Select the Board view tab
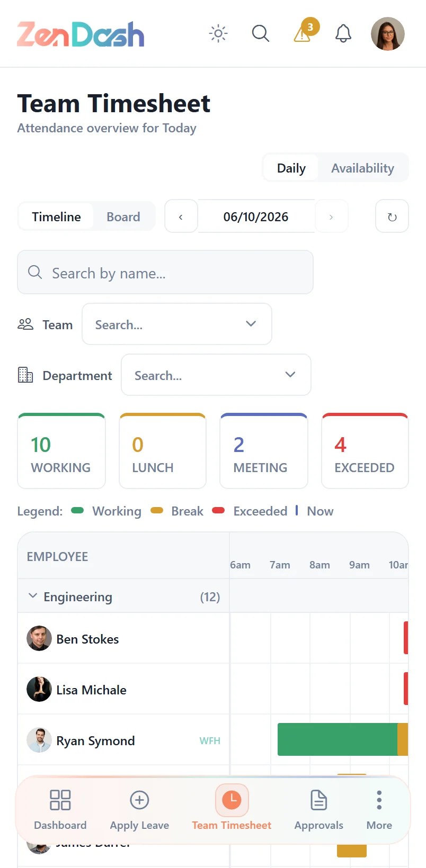Image resolution: width=426 pixels, height=868 pixels. pyautogui.click(x=123, y=216)
